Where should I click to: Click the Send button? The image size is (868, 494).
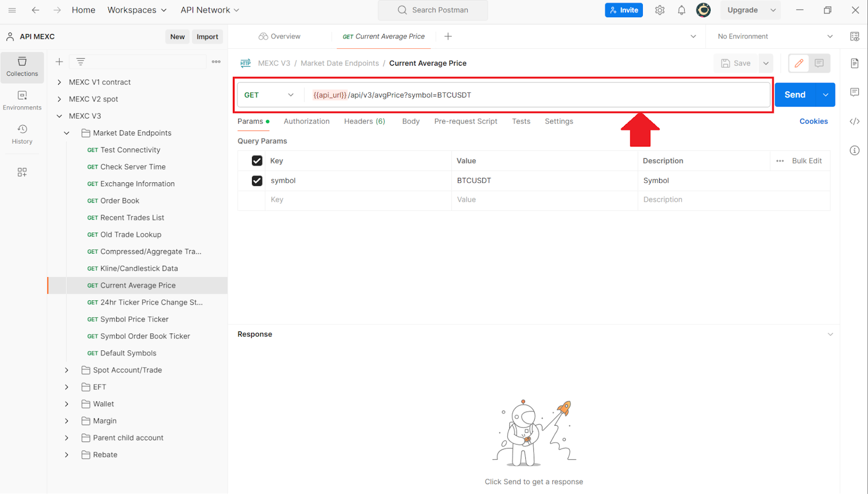[795, 95]
